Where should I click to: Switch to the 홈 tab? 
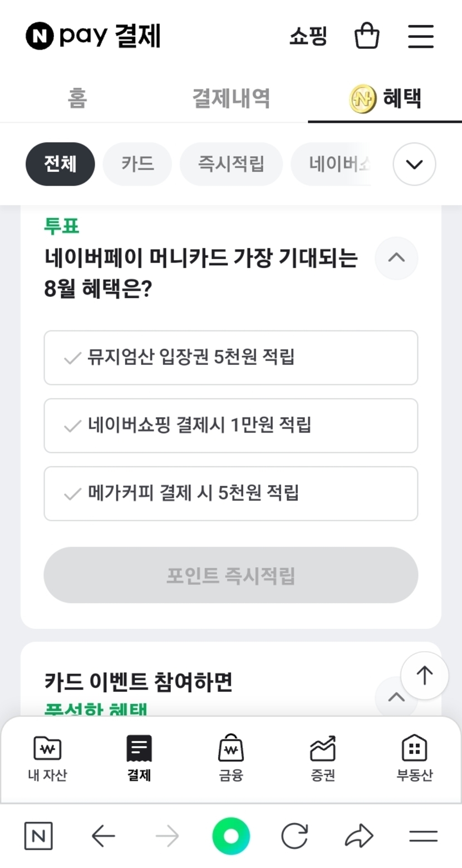(77, 98)
